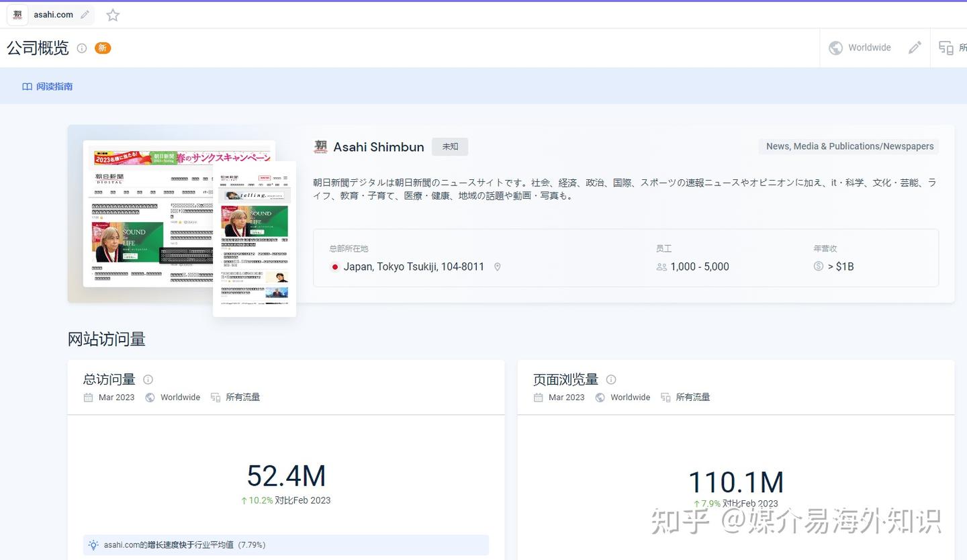Image resolution: width=967 pixels, height=560 pixels.
Task: Click calendar icon in 页面浏览量 card
Action: tap(538, 398)
